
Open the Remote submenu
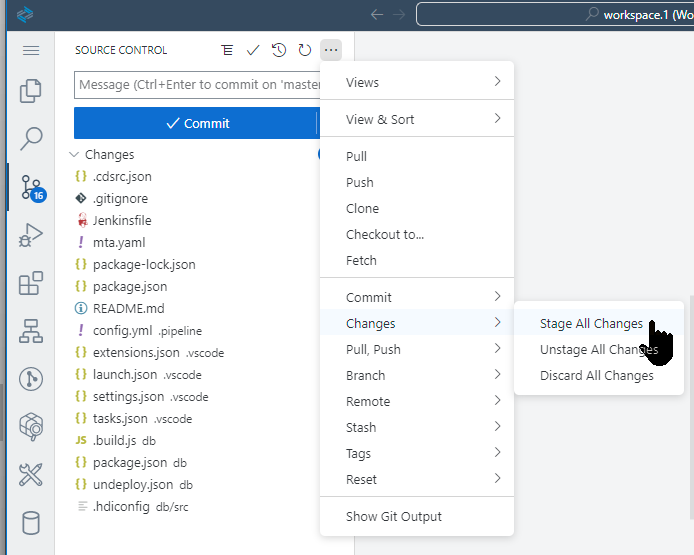point(417,401)
